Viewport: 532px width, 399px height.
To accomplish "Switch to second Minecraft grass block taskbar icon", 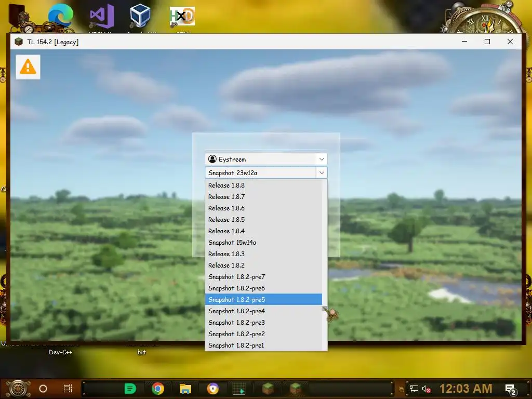I will (x=296, y=389).
